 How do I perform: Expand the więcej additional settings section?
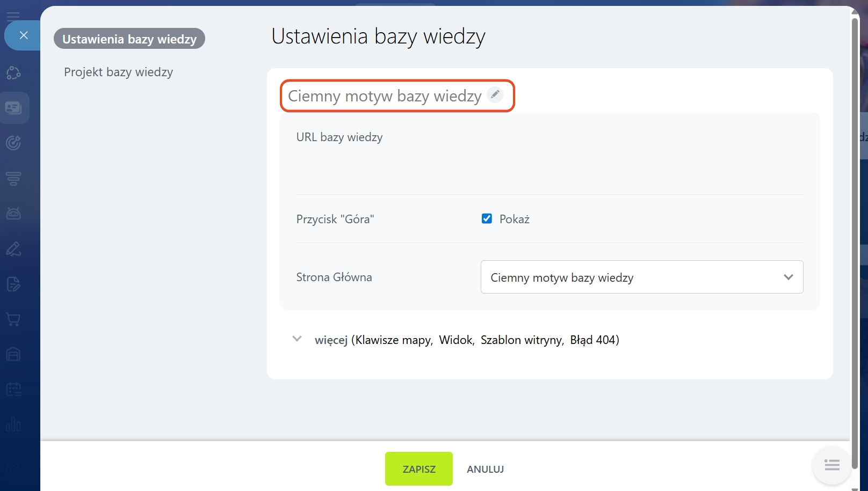[x=297, y=339]
